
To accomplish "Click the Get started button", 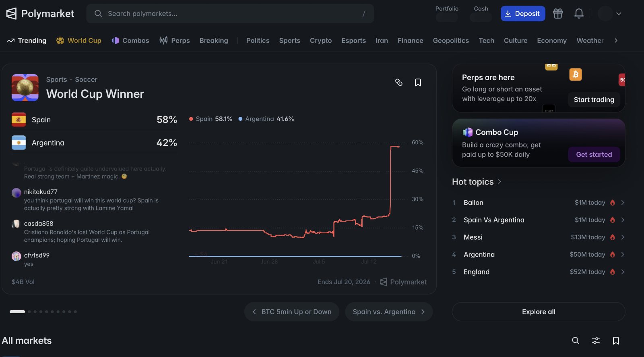I will (594, 154).
